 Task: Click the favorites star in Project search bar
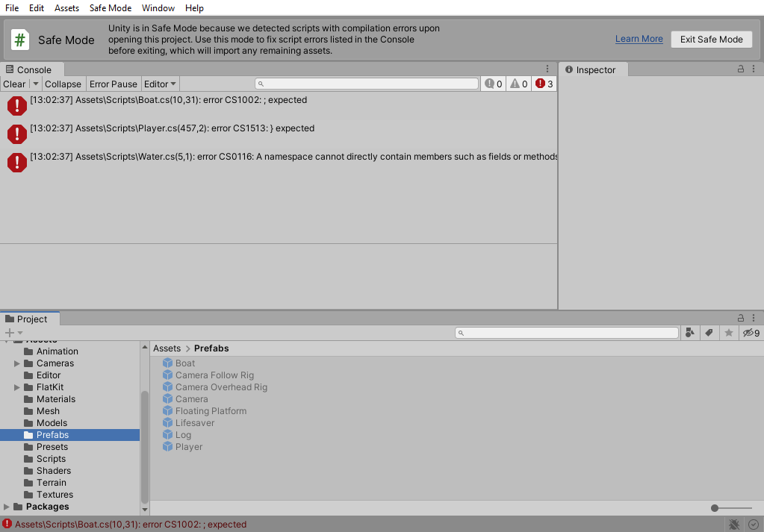click(729, 332)
